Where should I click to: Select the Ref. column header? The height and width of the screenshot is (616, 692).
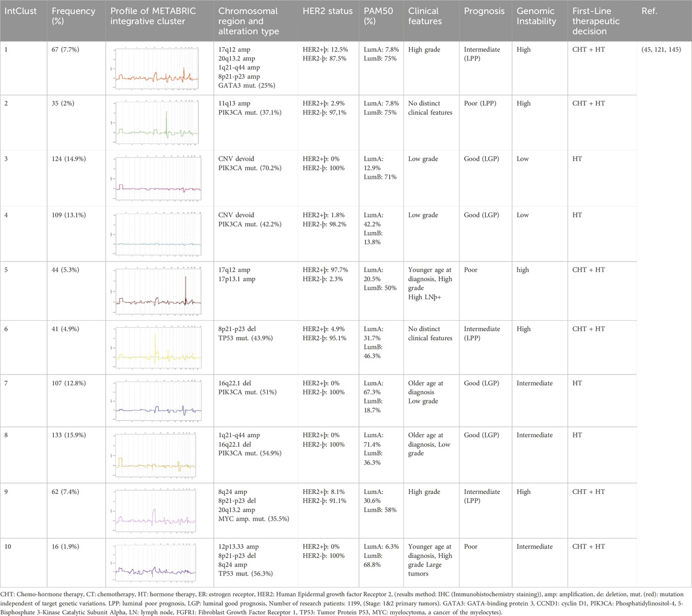pos(649,11)
